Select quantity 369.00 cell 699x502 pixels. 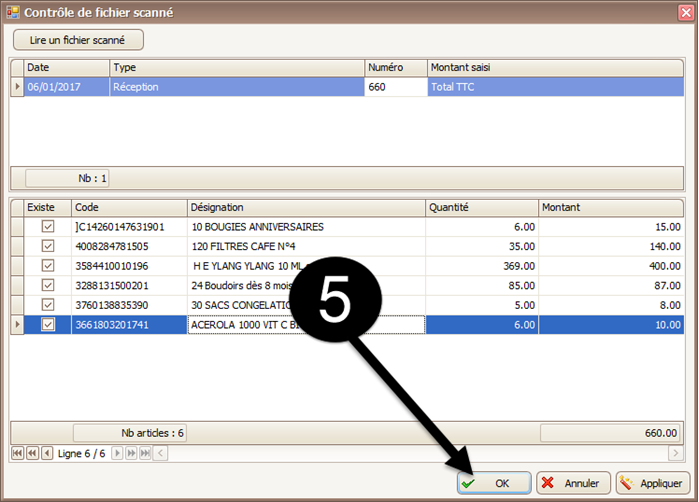click(482, 266)
